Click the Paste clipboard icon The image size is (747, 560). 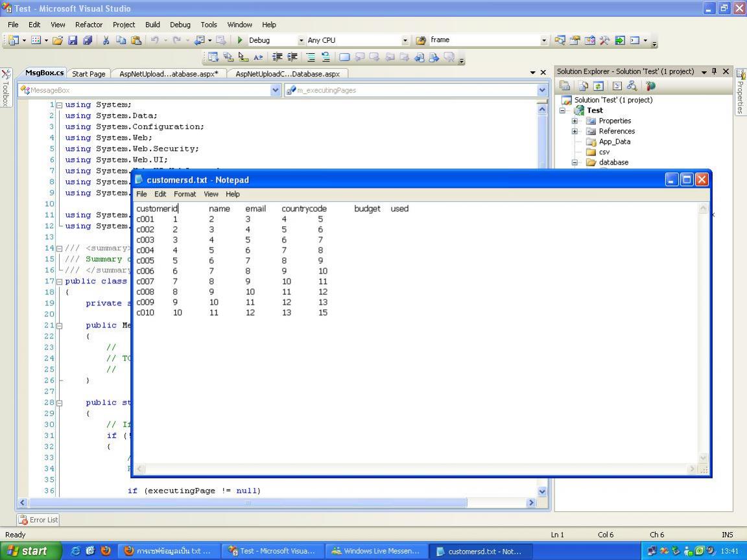[x=136, y=40]
